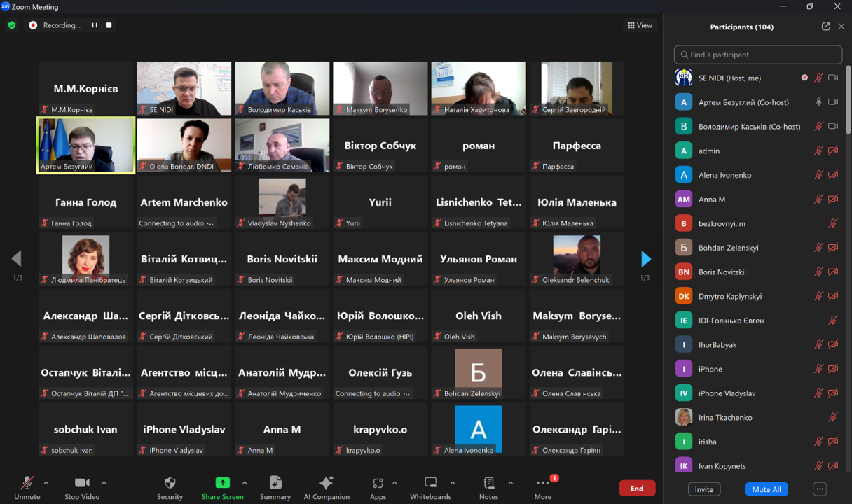The width and height of the screenshot is (852, 504).
Task: Click the green Share Screen icon
Action: [x=222, y=483]
